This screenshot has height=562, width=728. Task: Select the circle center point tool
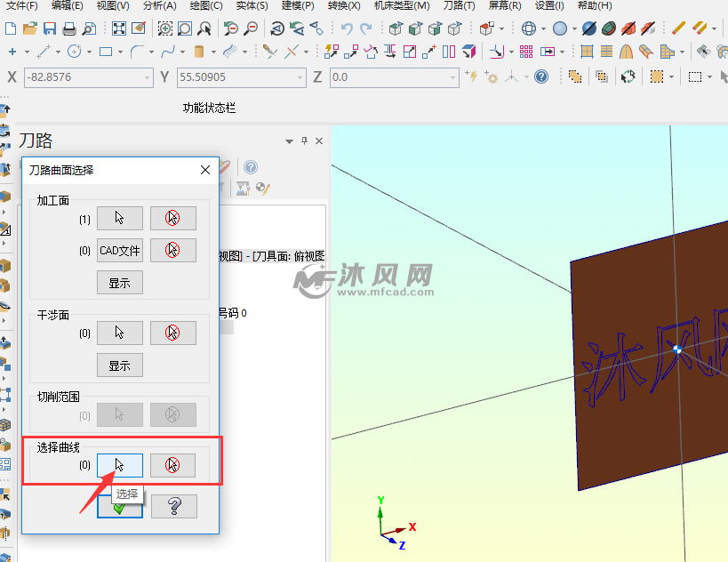pos(75,52)
